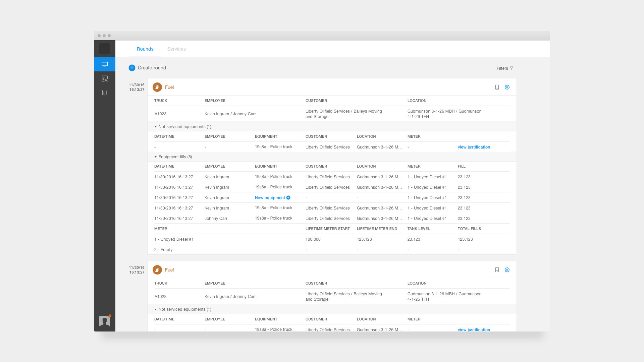Screen dimensions: 644x362
Task: Click the Create round button label
Action: click(152, 68)
